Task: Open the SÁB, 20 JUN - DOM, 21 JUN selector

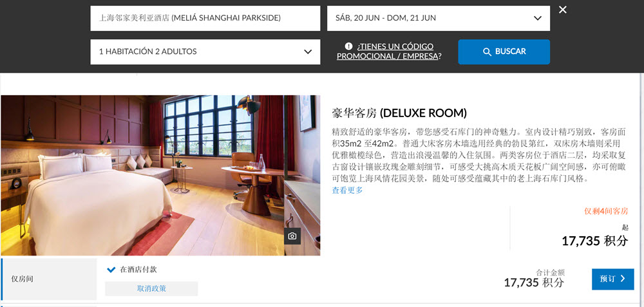Action: coord(438,18)
